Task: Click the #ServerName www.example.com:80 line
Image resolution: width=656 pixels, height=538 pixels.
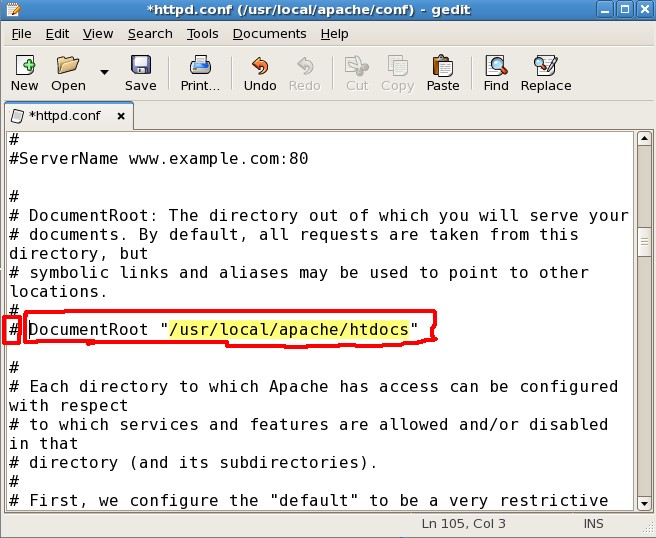Action: pos(159,159)
